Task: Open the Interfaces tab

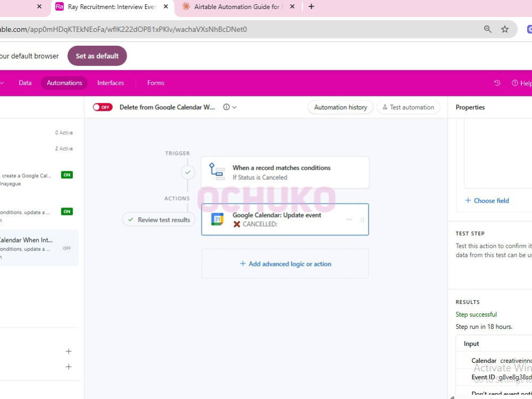Action: 111,83
